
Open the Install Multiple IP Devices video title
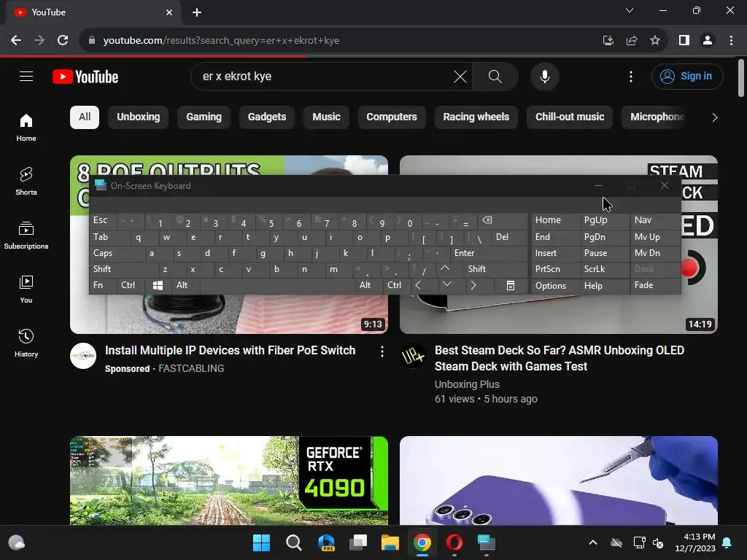pos(230,351)
